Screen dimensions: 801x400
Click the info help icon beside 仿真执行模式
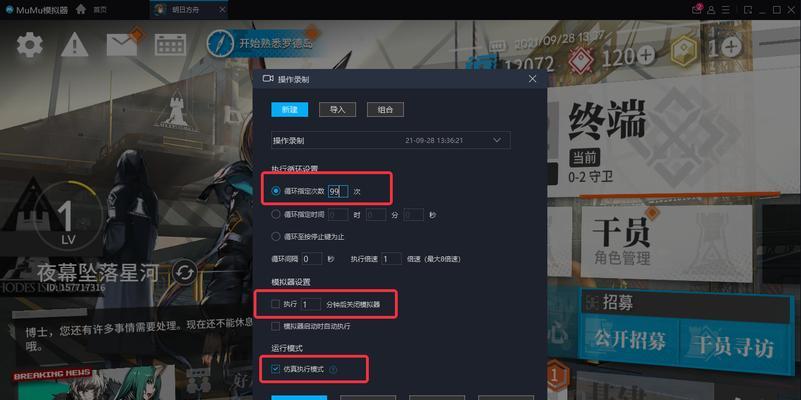pos(333,369)
